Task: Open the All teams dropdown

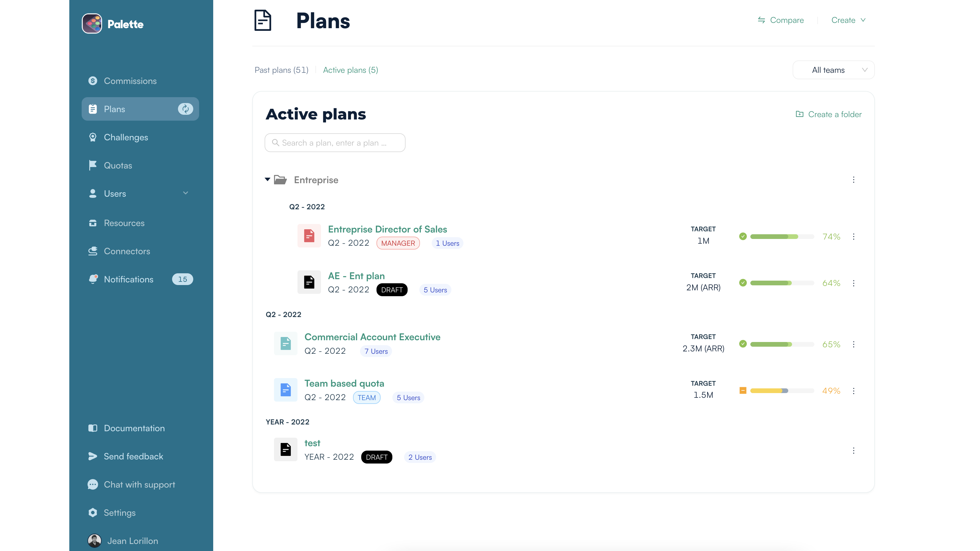Action: coord(833,70)
